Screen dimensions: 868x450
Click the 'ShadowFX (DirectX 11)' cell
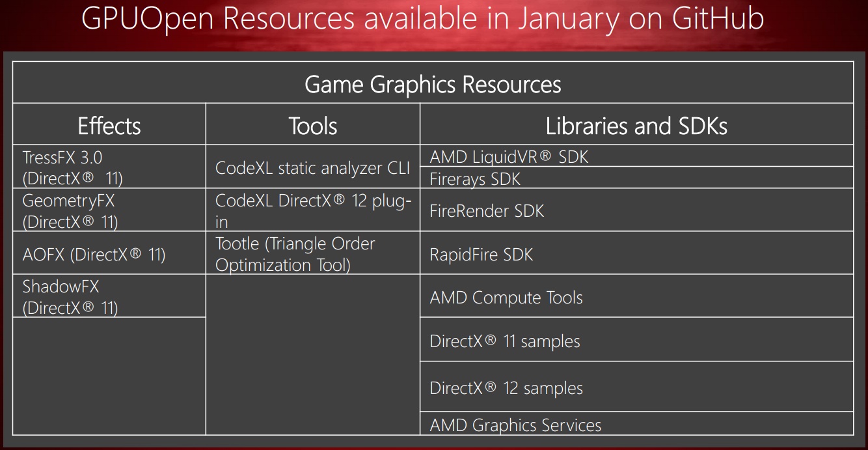click(x=109, y=296)
